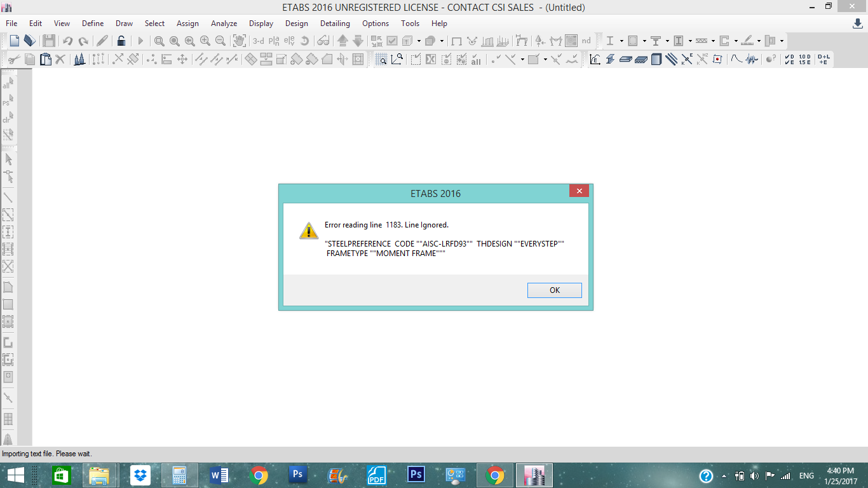The image size is (868, 488).
Task: Create a new model icon
Action: tap(15, 41)
